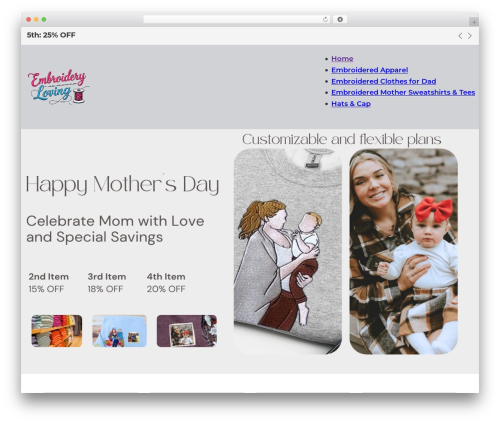Click the 'Happy Mother's Day' heading
This screenshot has width=500, height=423.
(x=122, y=184)
